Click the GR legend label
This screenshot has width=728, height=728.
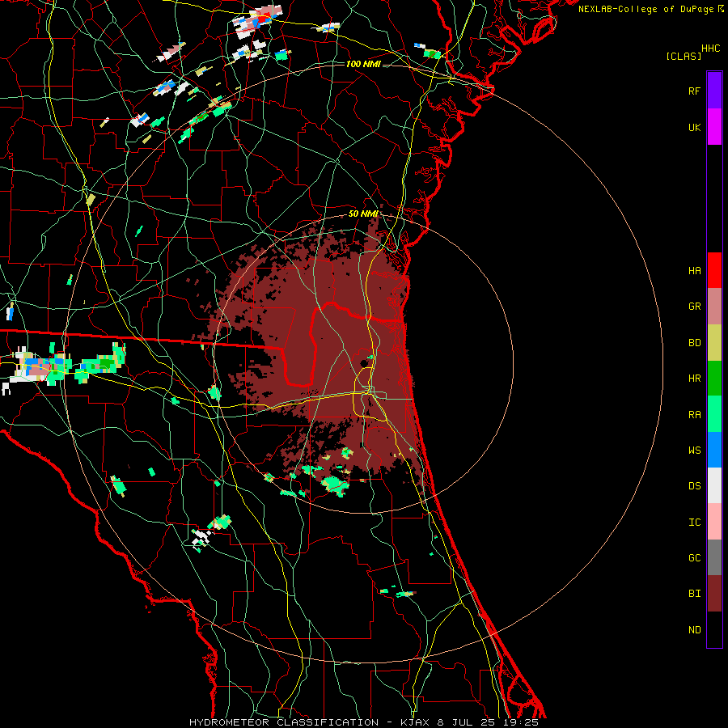(694, 307)
